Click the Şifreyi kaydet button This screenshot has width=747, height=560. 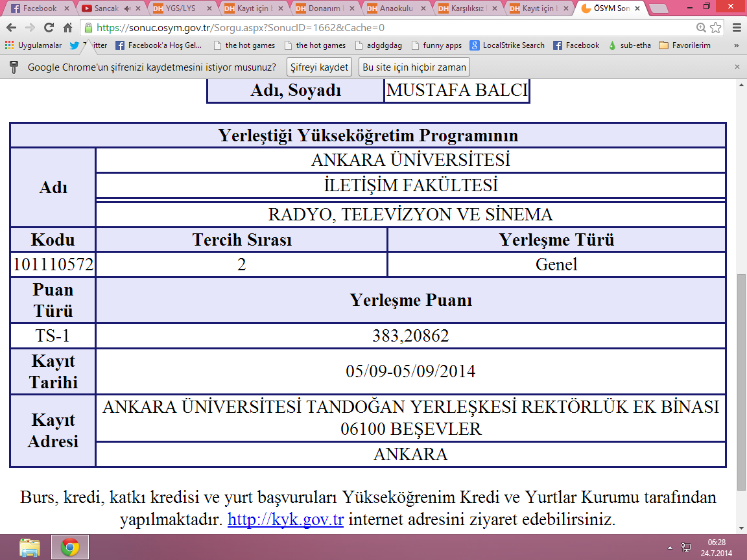[319, 67]
